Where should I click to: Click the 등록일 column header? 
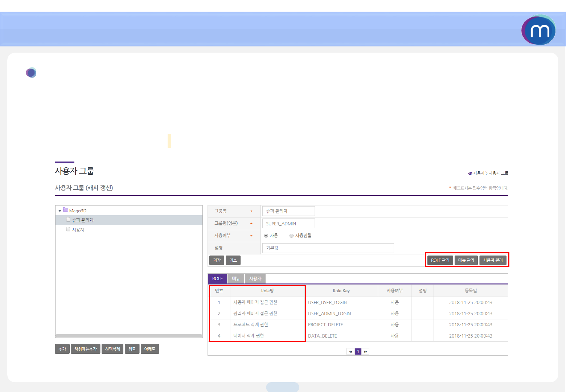click(471, 291)
